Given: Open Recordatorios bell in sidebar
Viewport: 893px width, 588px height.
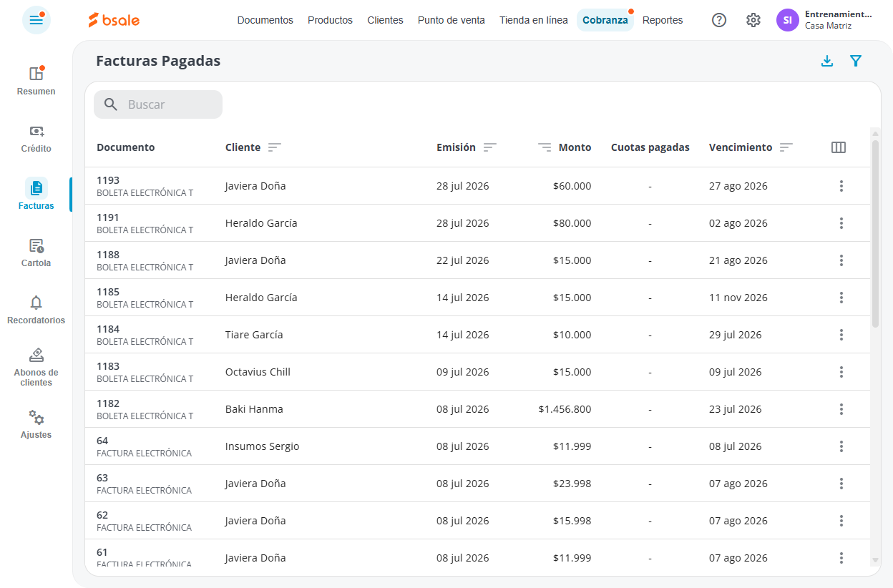Looking at the screenshot, I should (x=36, y=310).
